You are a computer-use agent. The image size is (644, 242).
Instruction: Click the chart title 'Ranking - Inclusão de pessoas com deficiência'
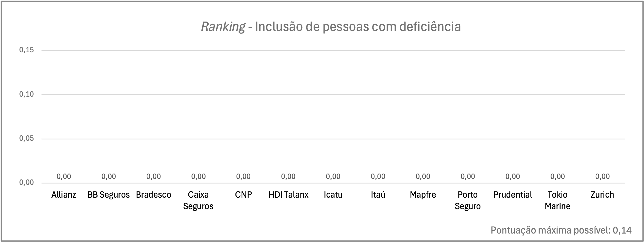pos(331,27)
